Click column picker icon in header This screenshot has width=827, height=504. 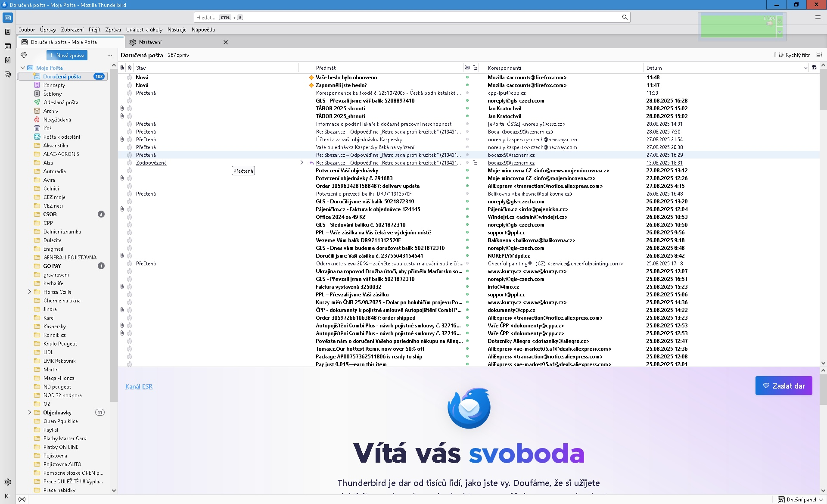(x=814, y=68)
